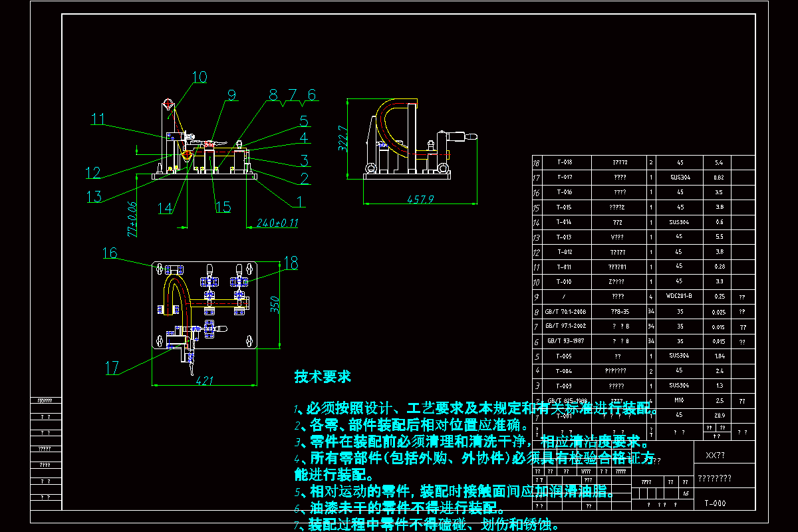Select the 0.025 weight value
Screen dimensions: 798x532
pos(719,311)
